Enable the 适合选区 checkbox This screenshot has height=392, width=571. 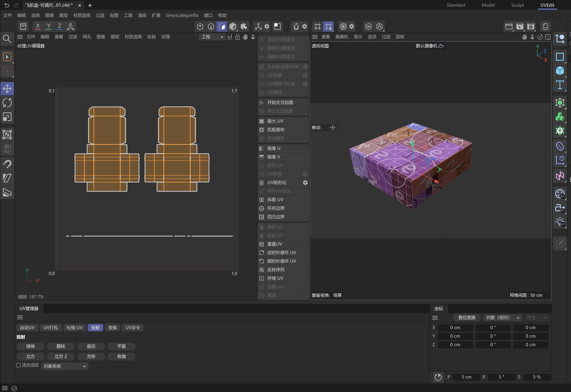18,365
